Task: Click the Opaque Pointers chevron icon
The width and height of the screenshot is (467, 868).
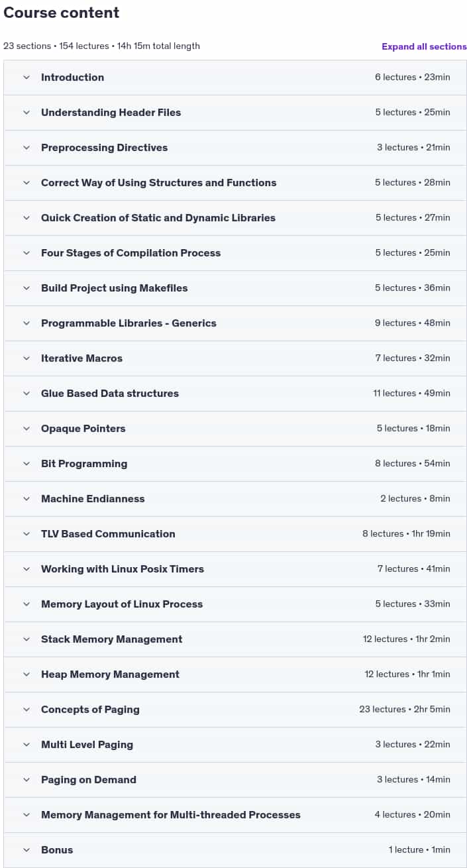Action: coord(26,429)
